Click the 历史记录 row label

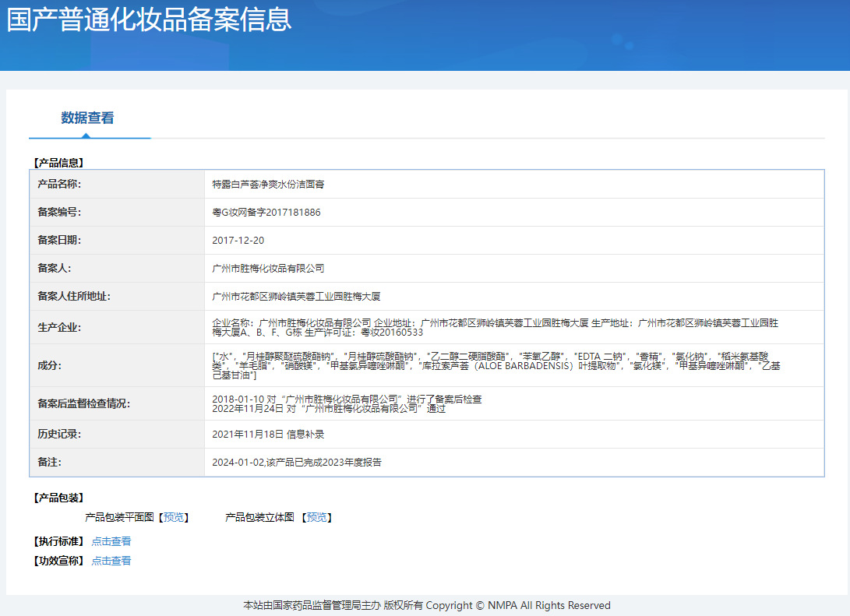59,434
